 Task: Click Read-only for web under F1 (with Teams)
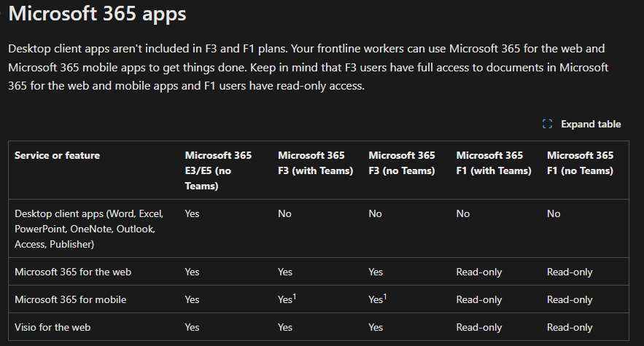pyautogui.click(x=479, y=272)
